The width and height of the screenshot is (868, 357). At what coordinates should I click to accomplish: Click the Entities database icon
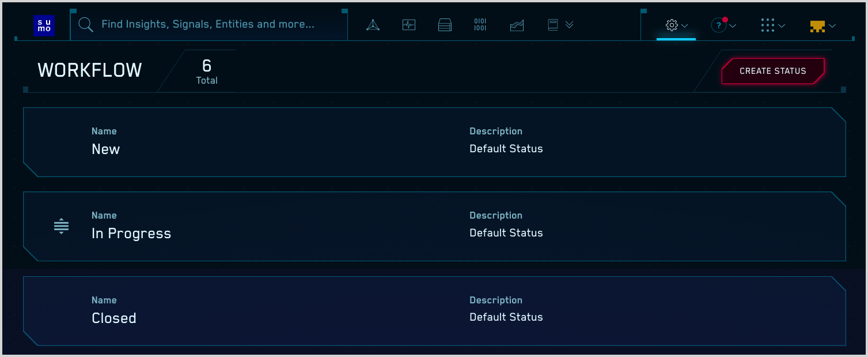(445, 25)
